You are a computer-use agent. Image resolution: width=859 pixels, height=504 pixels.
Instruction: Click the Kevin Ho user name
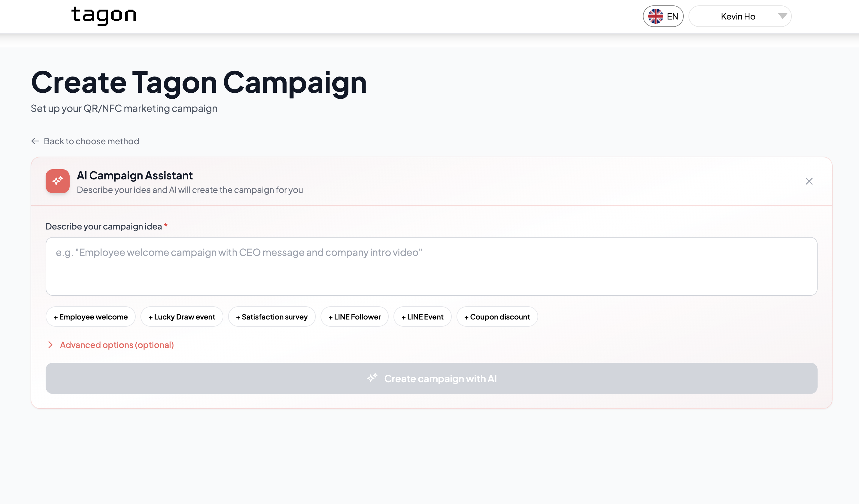click(x=738, y=16)
